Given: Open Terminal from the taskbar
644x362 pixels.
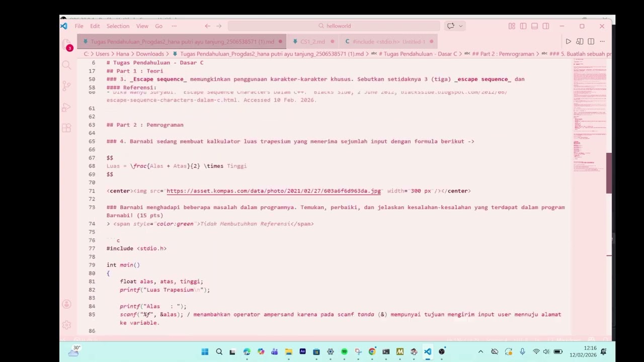Looking at the screenshot, I should pyautogui.click(x=386, y=352).
